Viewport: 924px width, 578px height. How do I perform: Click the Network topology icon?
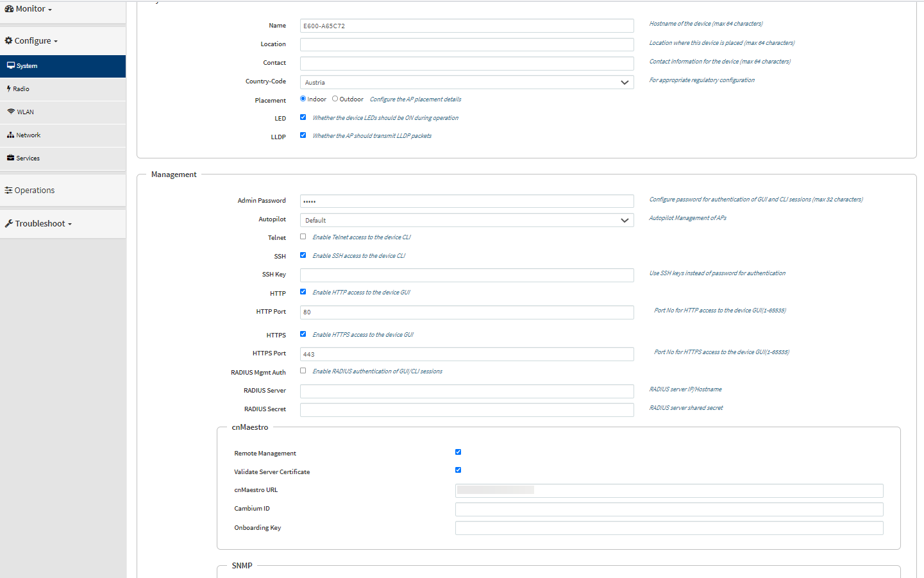[x=11, y=135]
